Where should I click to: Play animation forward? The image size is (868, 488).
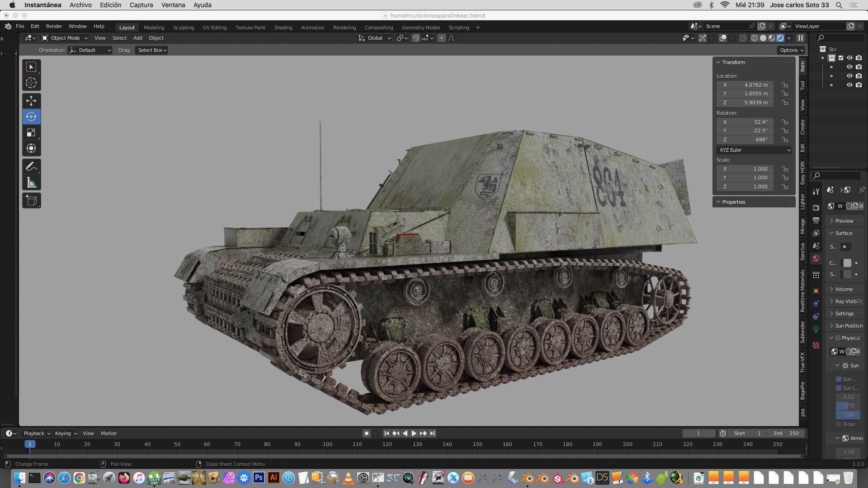tap(414, 433)
